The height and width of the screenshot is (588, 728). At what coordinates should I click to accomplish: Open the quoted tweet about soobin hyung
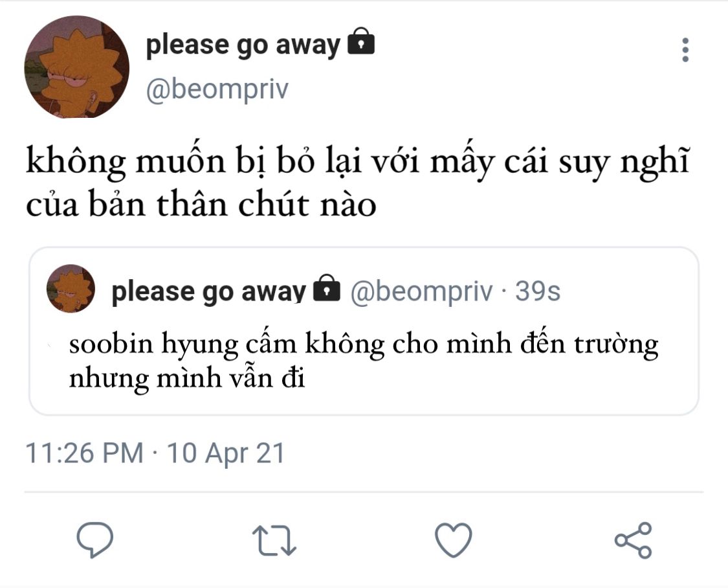click(364, 331)
